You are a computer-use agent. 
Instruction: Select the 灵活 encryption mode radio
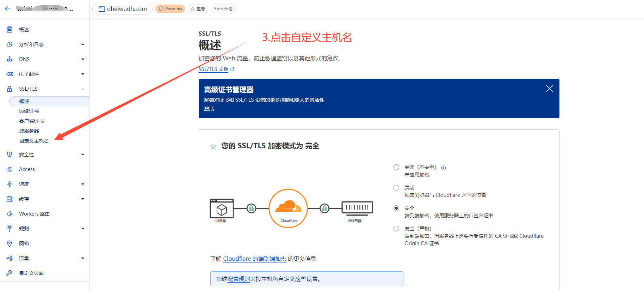point(396,188)
